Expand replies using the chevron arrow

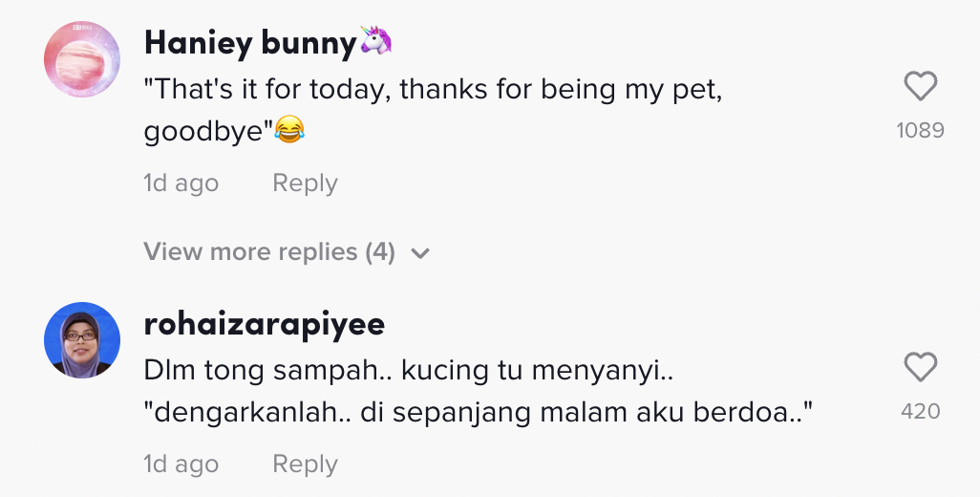[420, 253]
